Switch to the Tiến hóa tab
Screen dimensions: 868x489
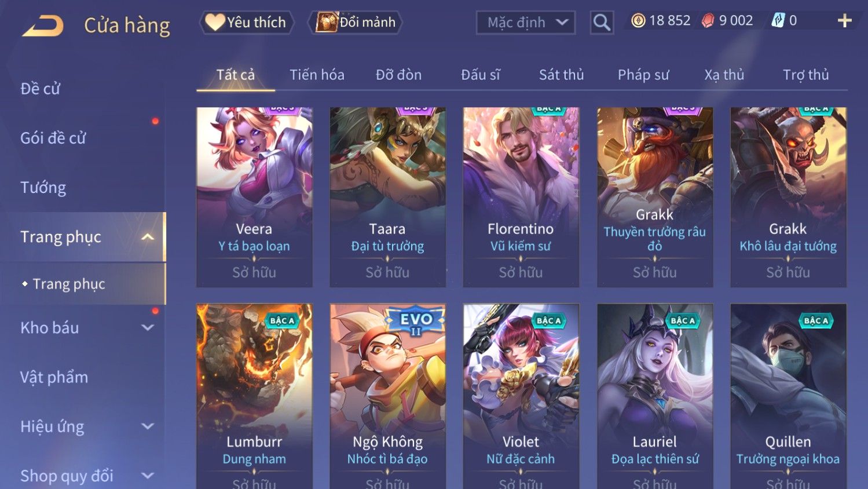point(317,75)
